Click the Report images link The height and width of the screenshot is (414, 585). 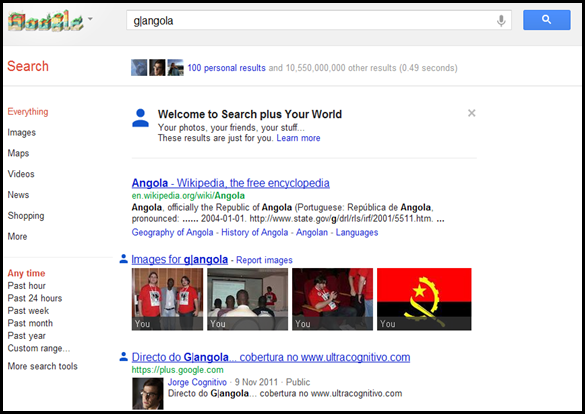pos(264,260)
